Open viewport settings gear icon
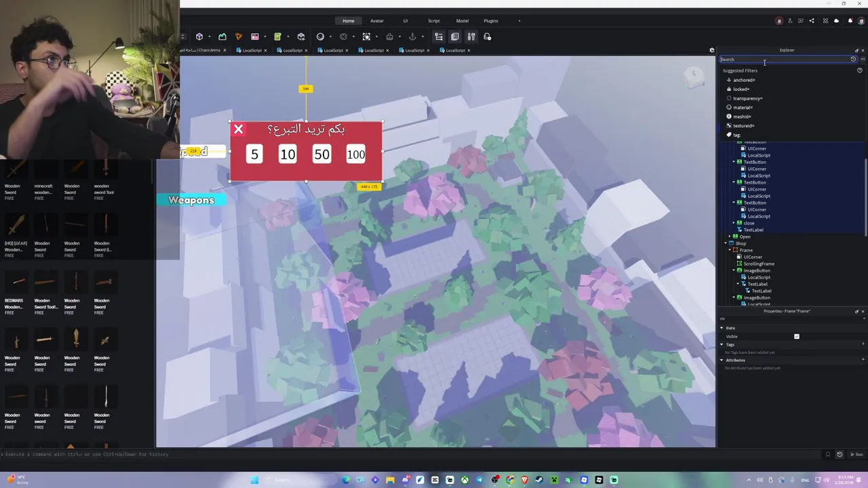Viewport: 868px width, 488px height. click(712, 50)
